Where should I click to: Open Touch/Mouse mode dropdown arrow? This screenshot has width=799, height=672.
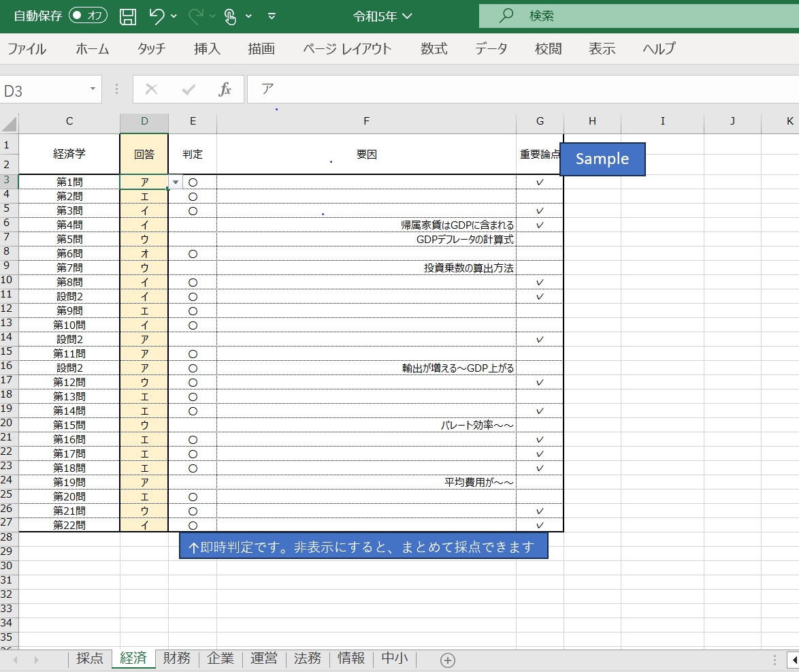click(248, 16)
